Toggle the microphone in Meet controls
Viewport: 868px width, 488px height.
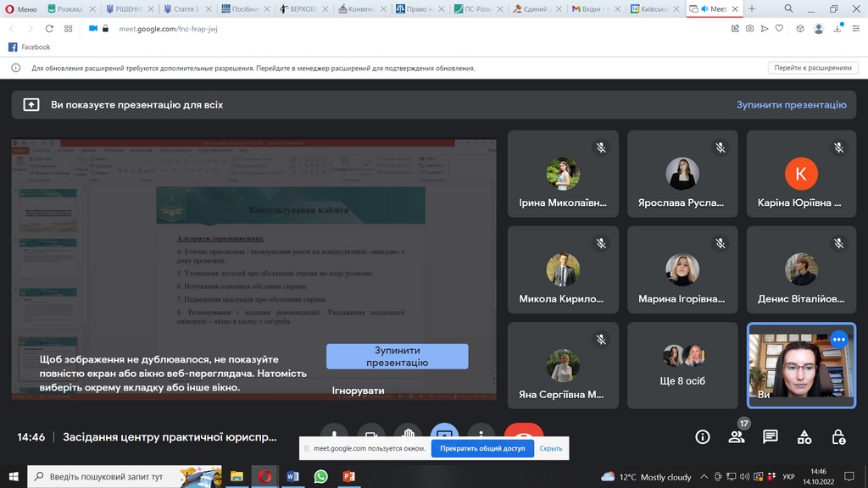tap(335, 432)
